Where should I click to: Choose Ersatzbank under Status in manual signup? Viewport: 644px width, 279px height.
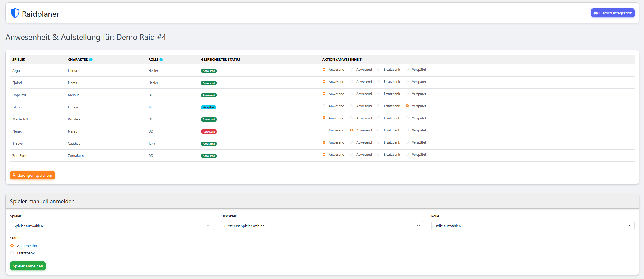(x=12, y=253)
